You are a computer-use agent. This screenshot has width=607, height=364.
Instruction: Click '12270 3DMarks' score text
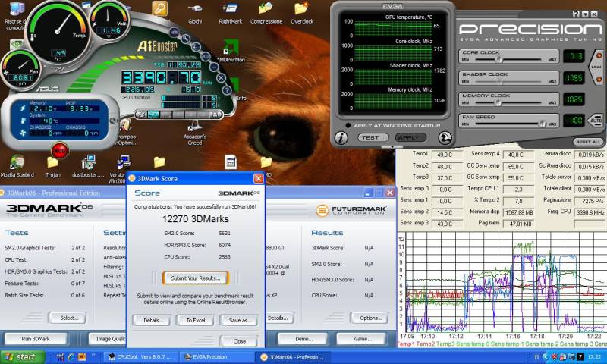196,219
